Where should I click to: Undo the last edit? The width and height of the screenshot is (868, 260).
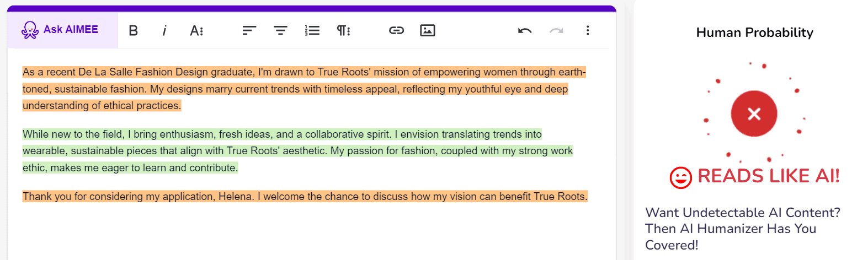pyautogui.click(x=525, y=30)
